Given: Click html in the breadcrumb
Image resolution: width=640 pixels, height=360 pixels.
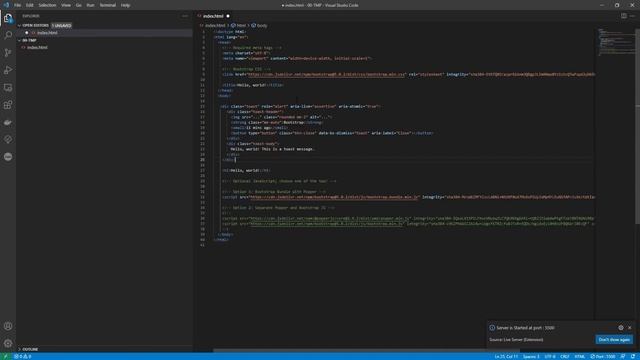Looking at the screenshot, I should tap(241, 25).
